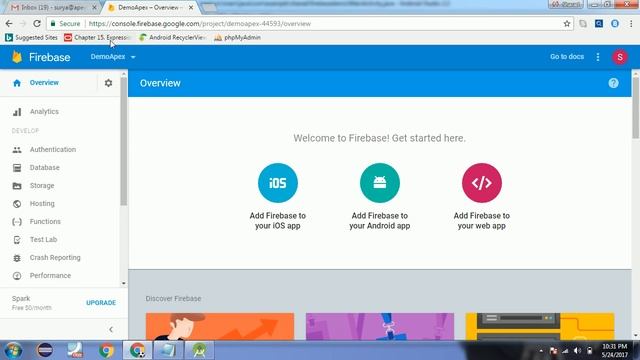Show hidden system tray icons arrow
The width and height of the screenshot is (640, 360).
(541, 351)
